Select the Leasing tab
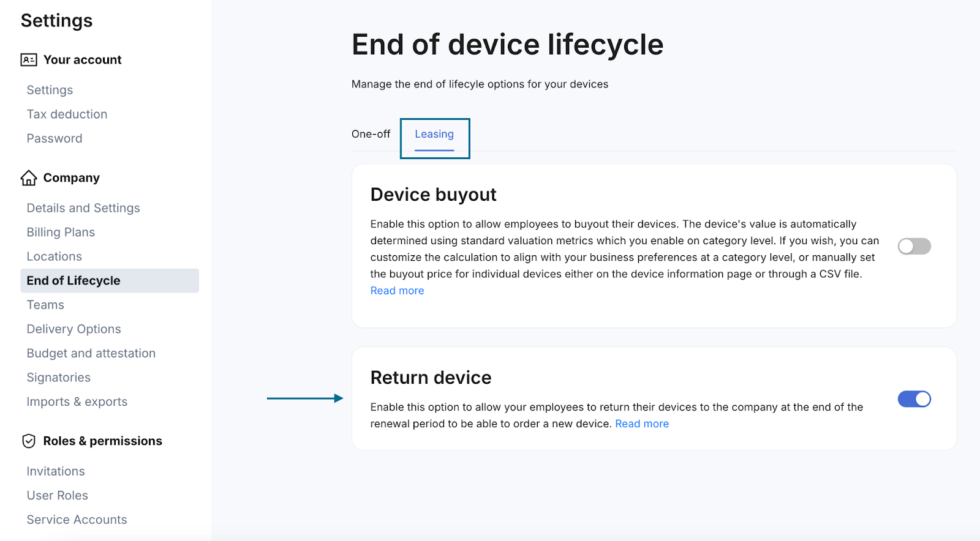Viewport: 980px width, 541px height. point(434,135)
